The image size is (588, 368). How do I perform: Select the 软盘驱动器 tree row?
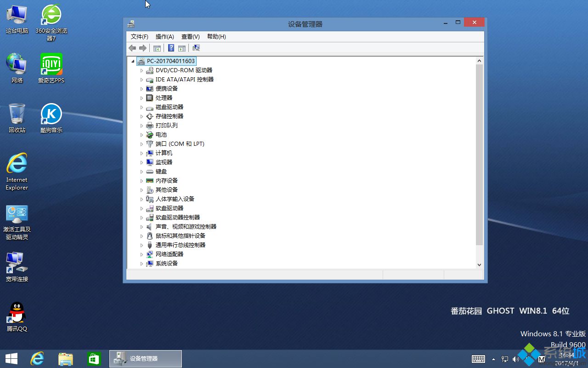[x=169, y=208]
